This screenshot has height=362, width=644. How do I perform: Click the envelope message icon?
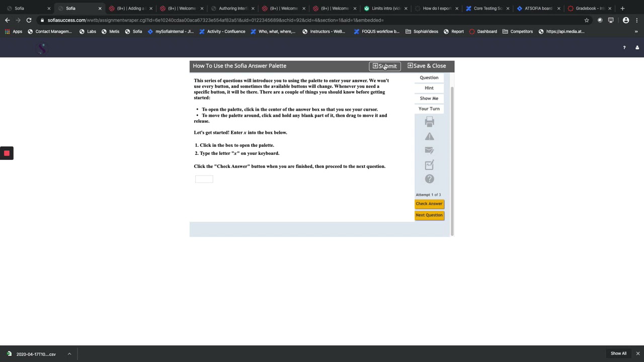pyautogui.click(x=429, y=150)
